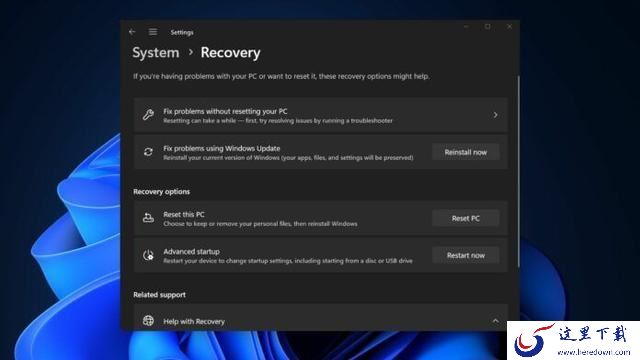Maximize the Settings window

click(488, 27)
